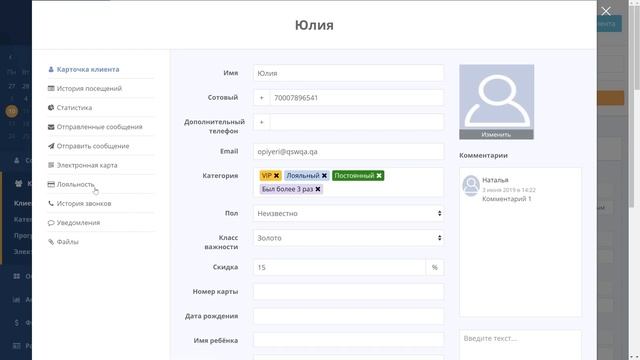
Task: Click the Имя input field
Action: 348,73
